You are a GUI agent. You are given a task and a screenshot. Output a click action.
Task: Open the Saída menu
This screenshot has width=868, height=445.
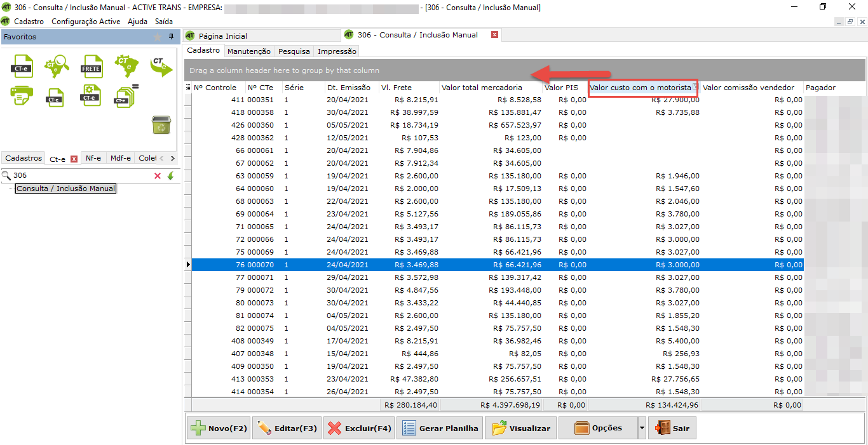click(164, 21)
